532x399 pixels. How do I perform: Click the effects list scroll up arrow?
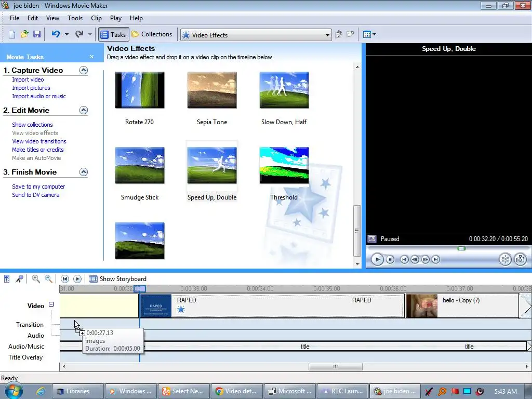point(357,67)
